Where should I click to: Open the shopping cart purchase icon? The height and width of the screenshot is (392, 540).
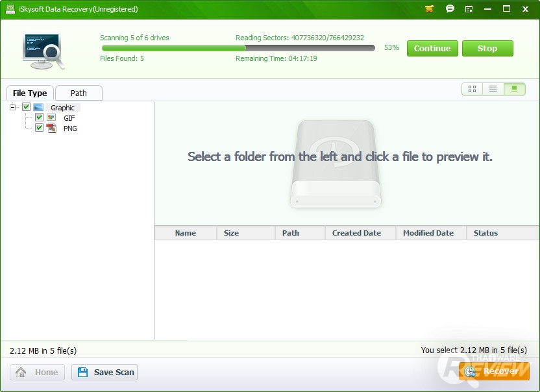click(430, 9)
